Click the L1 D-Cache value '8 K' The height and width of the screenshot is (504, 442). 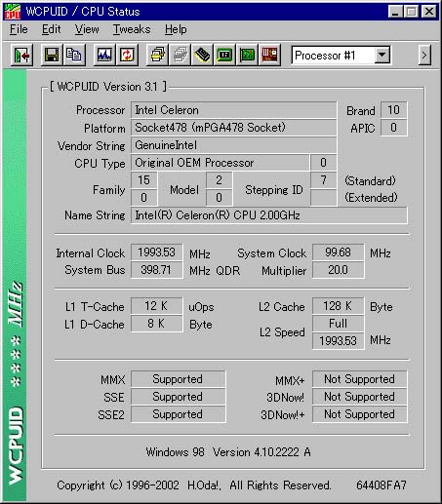point(156,324)
